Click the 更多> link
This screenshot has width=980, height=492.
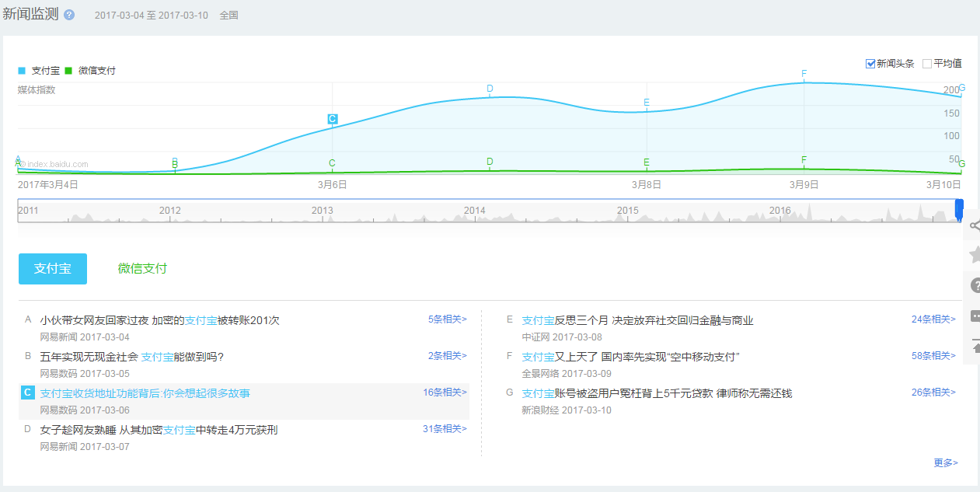point(946,462)
